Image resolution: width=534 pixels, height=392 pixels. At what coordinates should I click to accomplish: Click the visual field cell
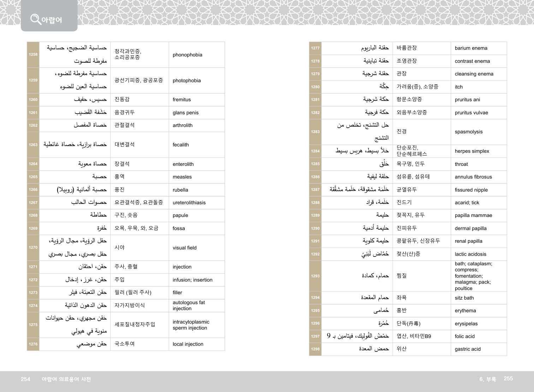pyautogui.click(x=184, y=248)
